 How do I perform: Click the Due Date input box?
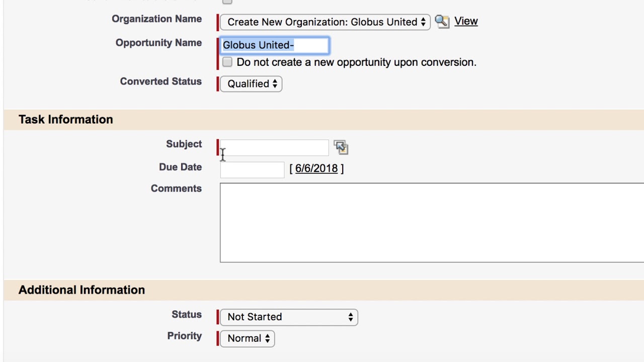(x=252, y=170)
